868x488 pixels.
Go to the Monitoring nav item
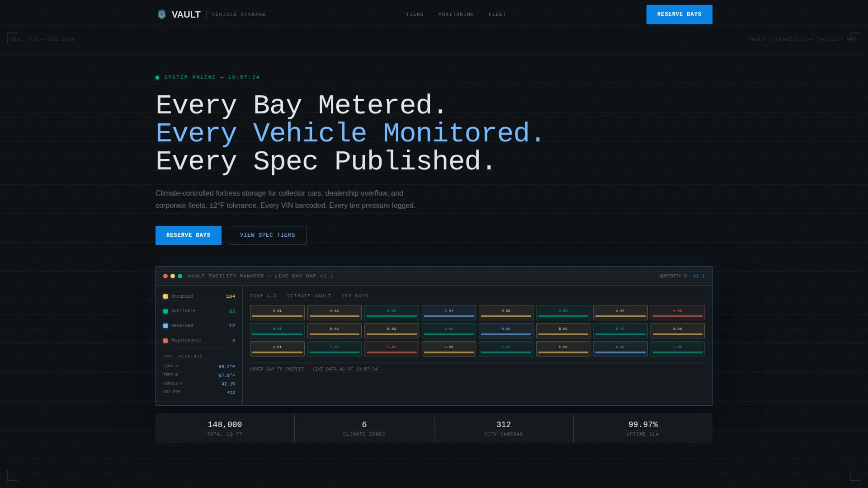456,14
